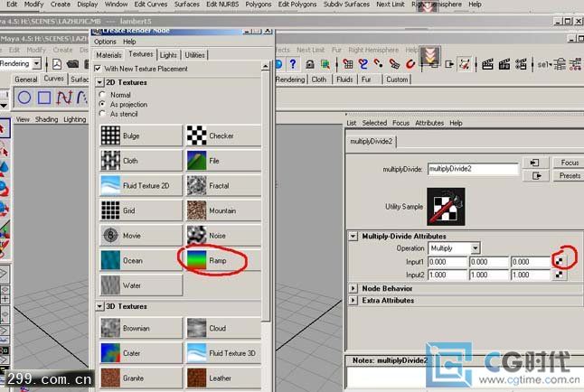Click the third Input2 value field
The image size is (584, 392).
(531, 275)
